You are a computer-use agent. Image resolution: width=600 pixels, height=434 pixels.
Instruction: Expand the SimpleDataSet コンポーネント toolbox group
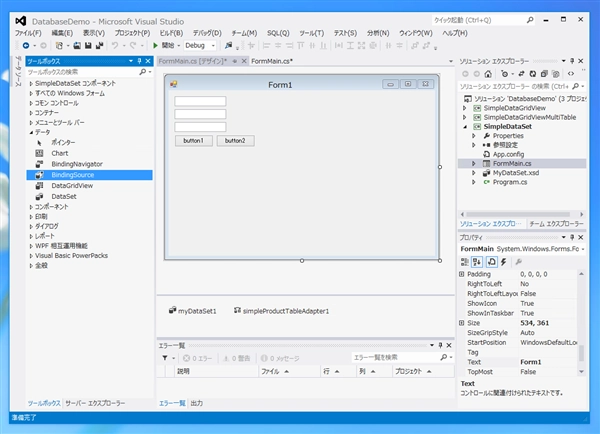point(31,83)
